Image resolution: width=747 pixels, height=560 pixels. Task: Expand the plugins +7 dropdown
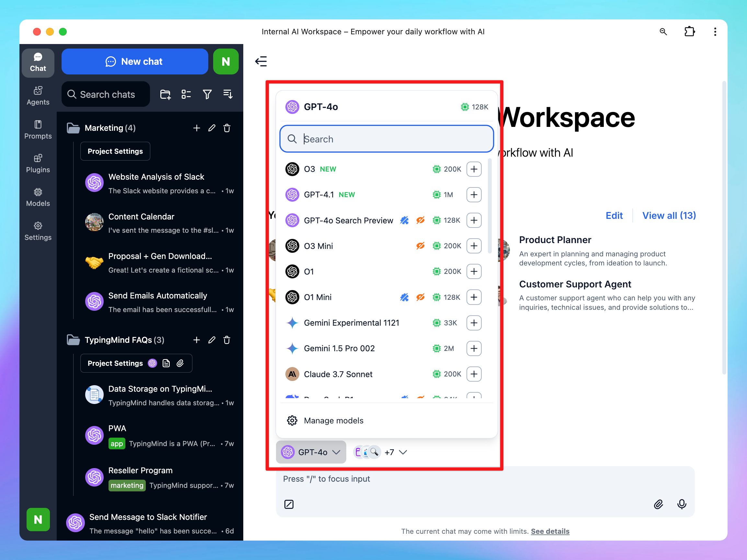point(395,452)
